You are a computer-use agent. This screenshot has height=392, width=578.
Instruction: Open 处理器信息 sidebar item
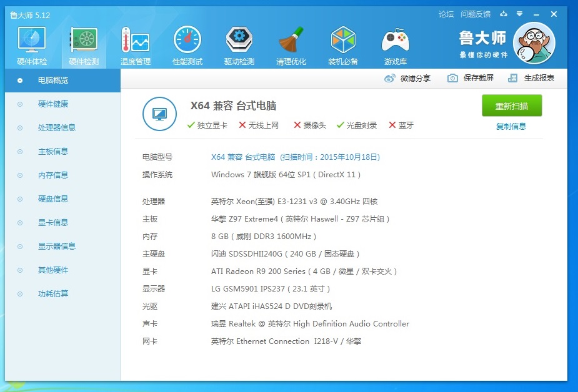pos(62,128)
